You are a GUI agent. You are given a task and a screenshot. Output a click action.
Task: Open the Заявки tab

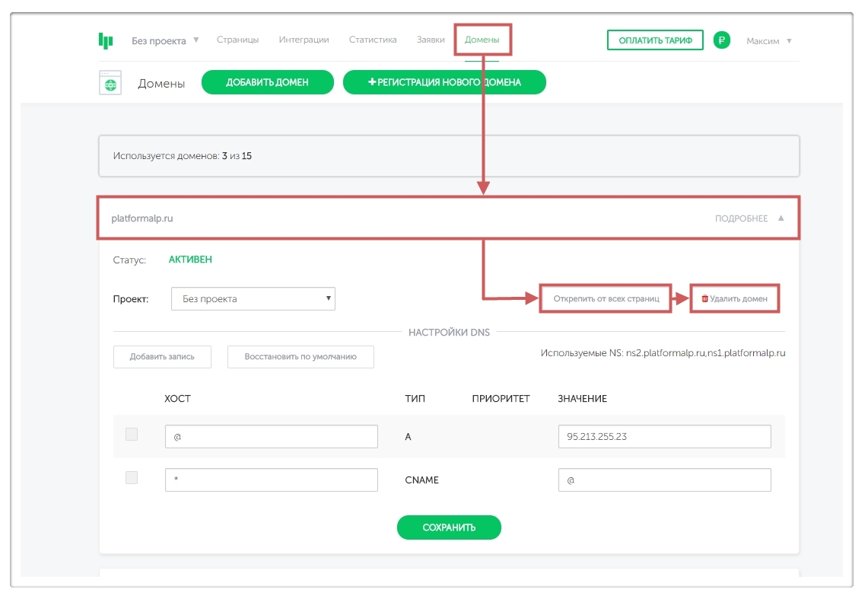[431, 40]
